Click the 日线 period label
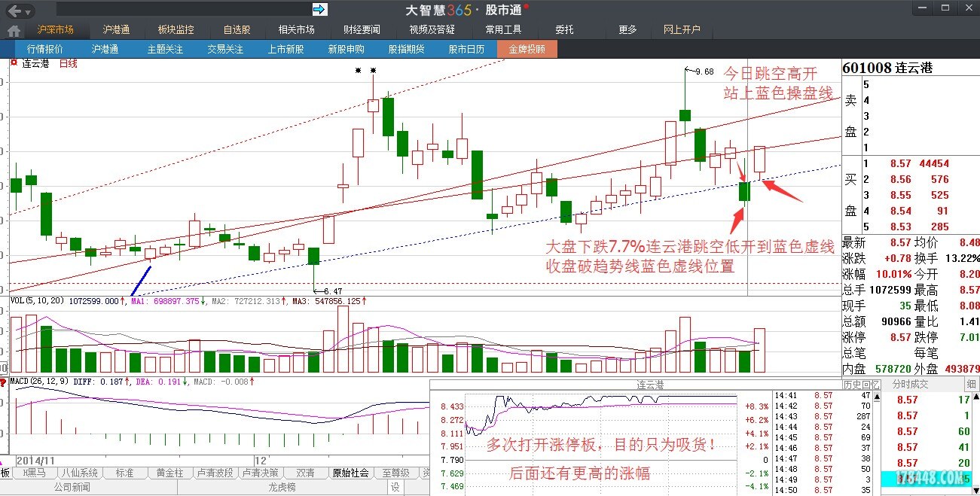 tap(68, 64)
